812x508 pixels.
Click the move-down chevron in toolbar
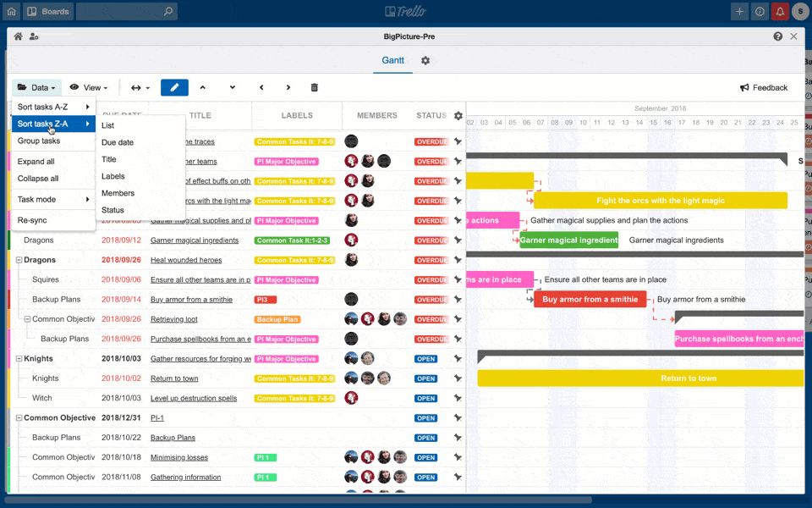(232, 87)
